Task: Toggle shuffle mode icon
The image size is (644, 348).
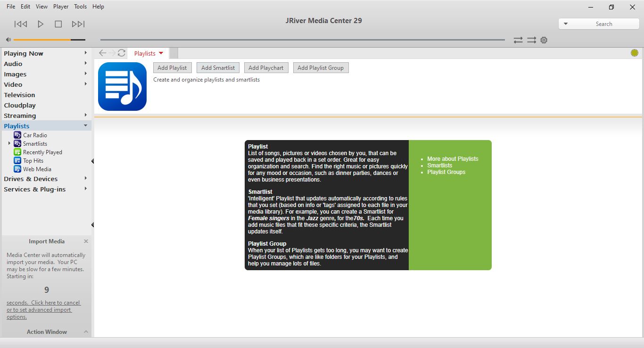Action: coord(532,40)
